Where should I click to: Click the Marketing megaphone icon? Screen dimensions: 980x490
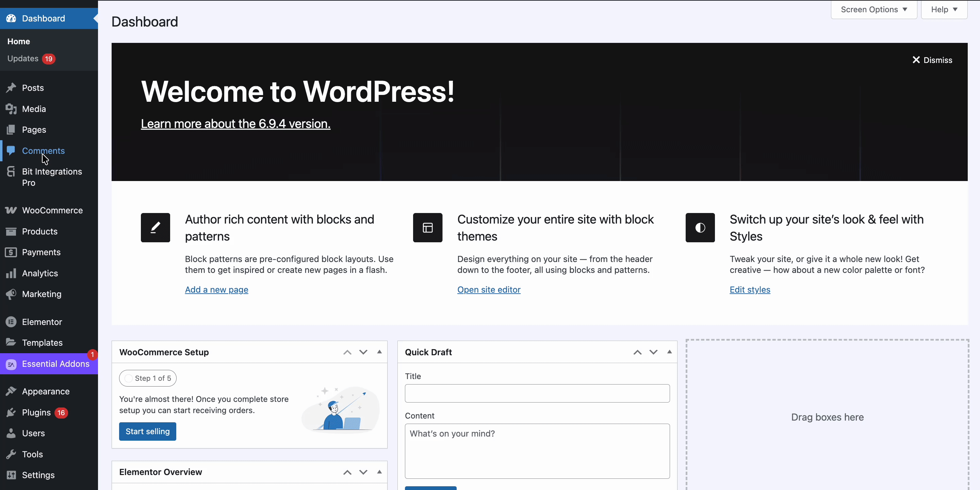click(x=11, y=294)
